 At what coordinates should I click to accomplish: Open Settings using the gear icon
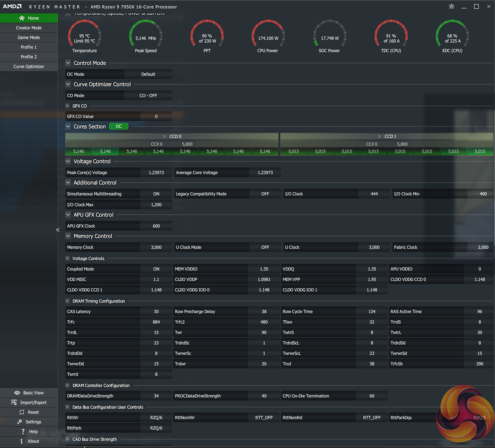[x=20, y=422]
